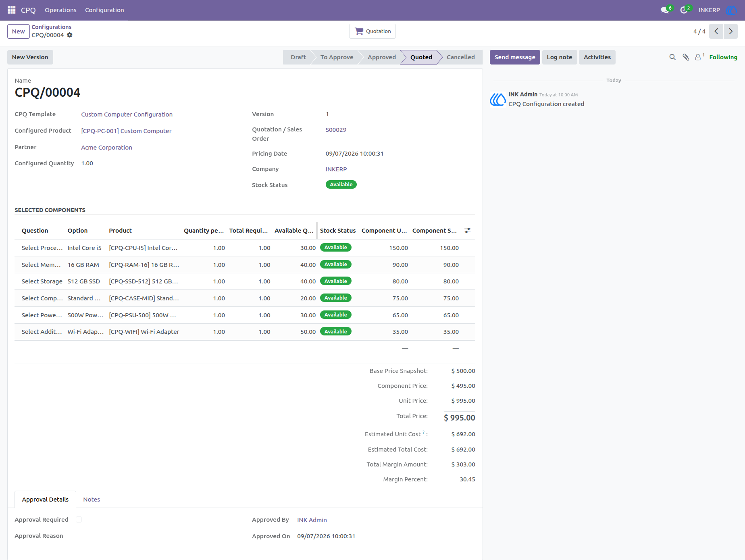Sort by the Stock Status column header
The image size is (745, 560).
point(338,231)
